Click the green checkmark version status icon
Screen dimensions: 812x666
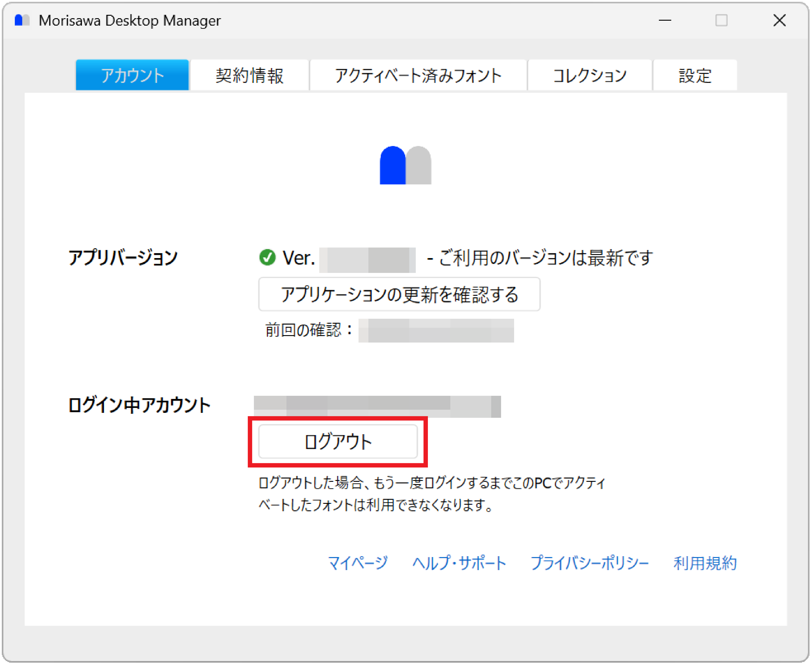point(268,258)
